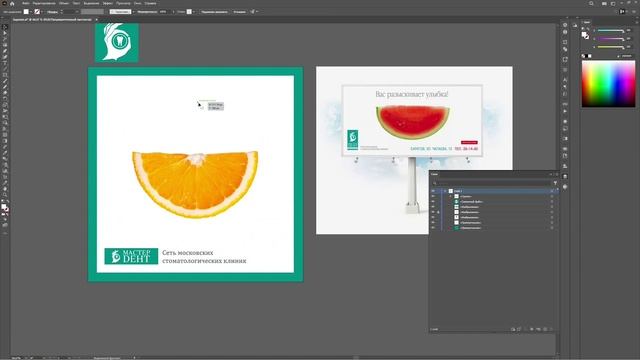Open the Файл menu
This screenshot has width=640, height=360.
pyautogui.click(x=25, y=3)
